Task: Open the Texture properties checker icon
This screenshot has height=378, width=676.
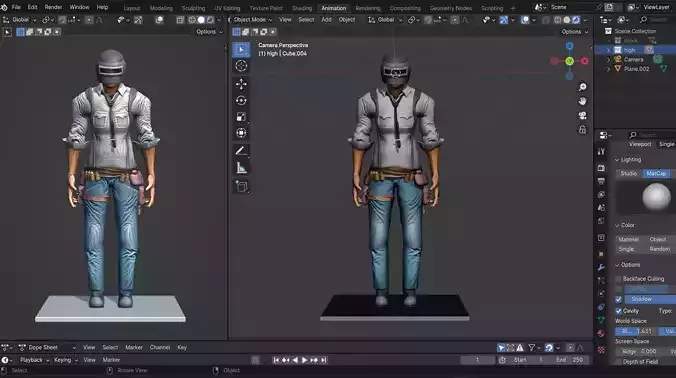Action: pyautogui.click(x=601, y=350)
